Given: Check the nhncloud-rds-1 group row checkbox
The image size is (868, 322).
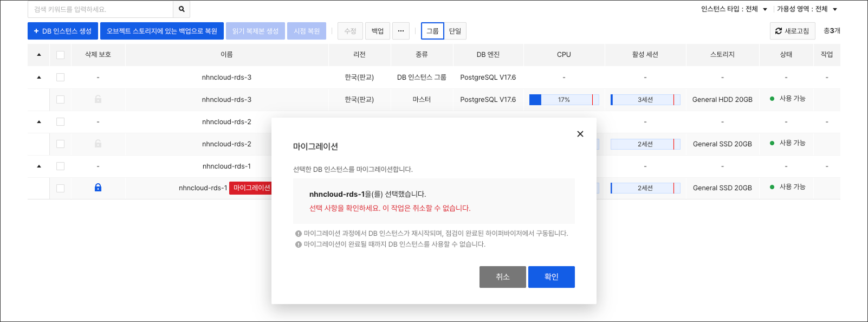Looking at the screenshot, I should pyautogui.click(x=60, y=166).
